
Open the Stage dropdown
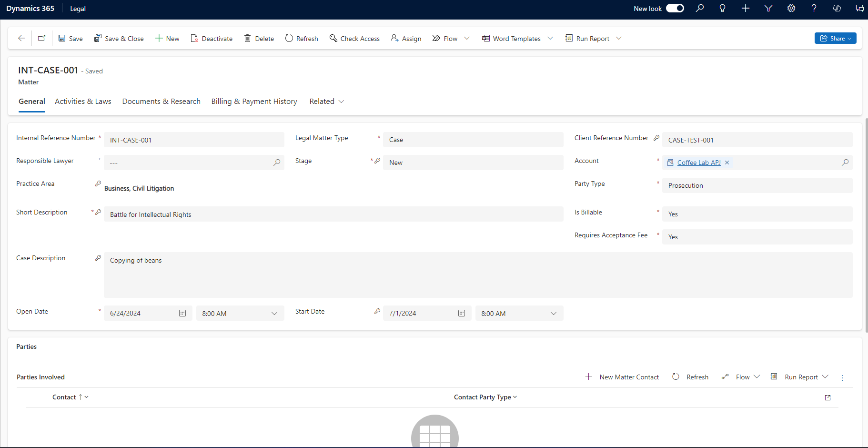[x=473, y=163]
